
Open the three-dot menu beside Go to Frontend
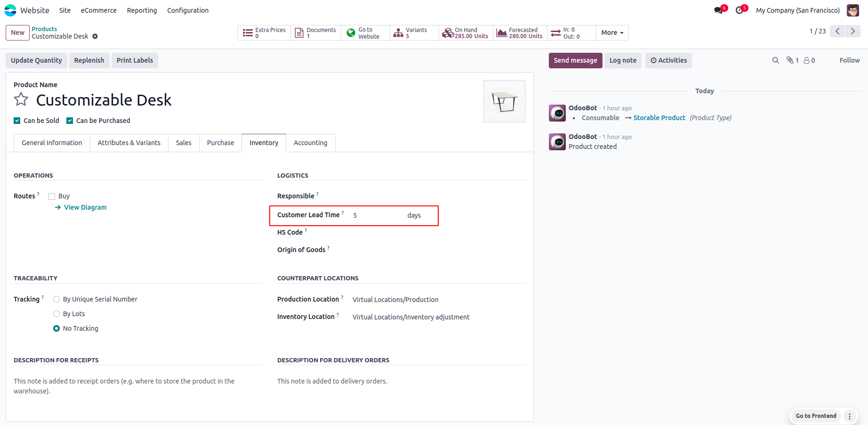850,416
